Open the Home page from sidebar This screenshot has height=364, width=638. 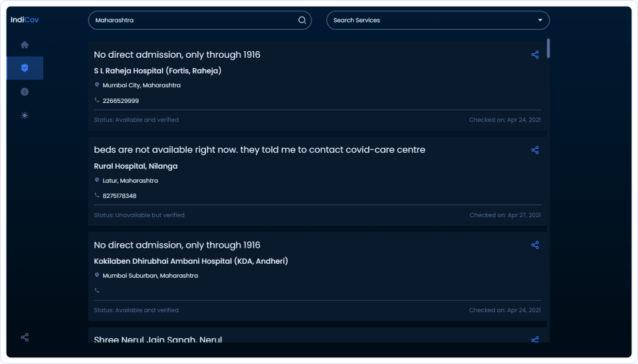[x=25, y=45]
